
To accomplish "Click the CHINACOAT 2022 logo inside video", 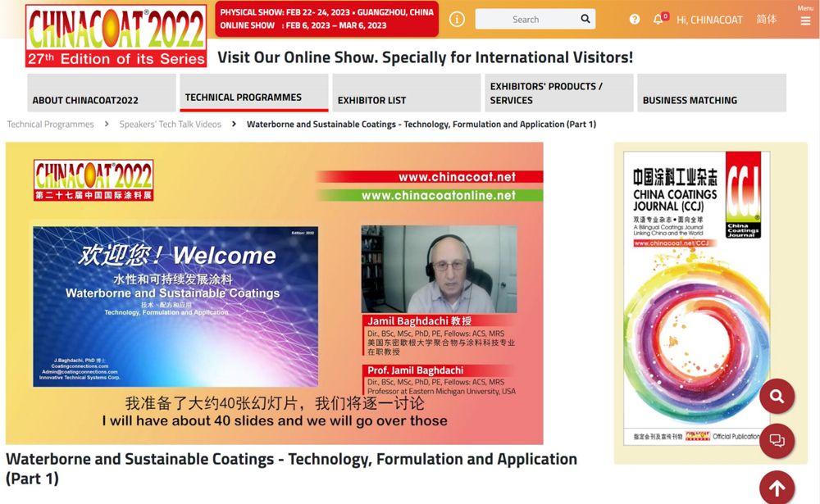I will (93, 179).
